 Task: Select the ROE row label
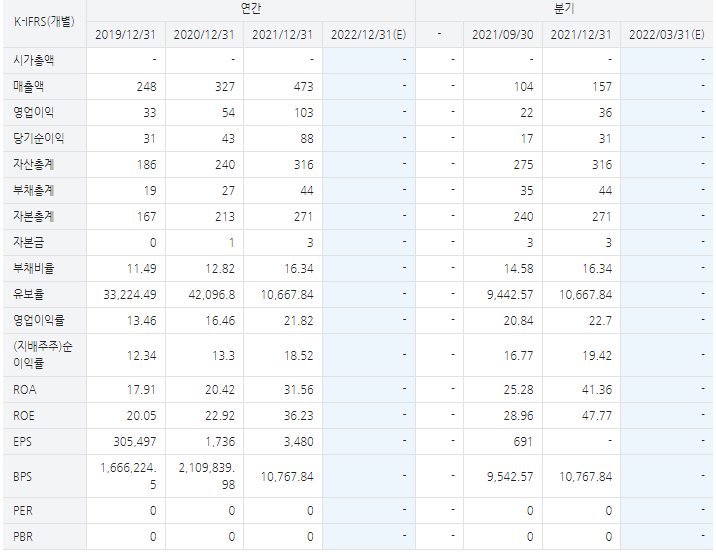click(x=24, y=416)
